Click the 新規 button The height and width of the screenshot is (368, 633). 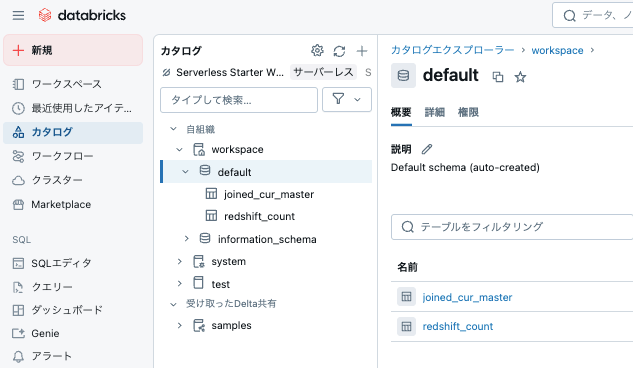click(73, 50)
